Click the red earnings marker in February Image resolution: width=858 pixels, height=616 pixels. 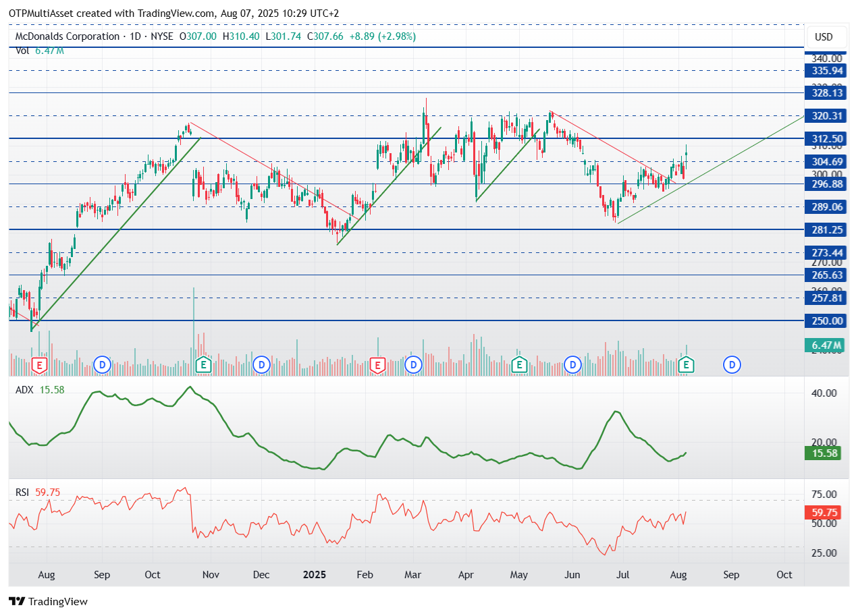click(377, 365)
